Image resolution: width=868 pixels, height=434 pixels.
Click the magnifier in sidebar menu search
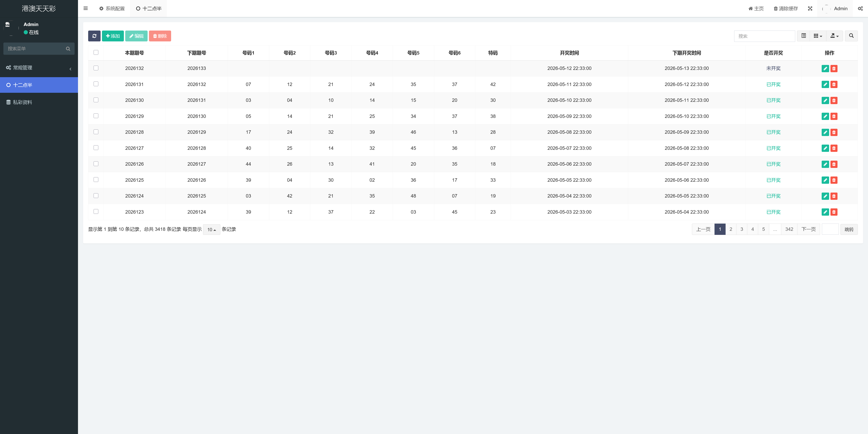68,49
